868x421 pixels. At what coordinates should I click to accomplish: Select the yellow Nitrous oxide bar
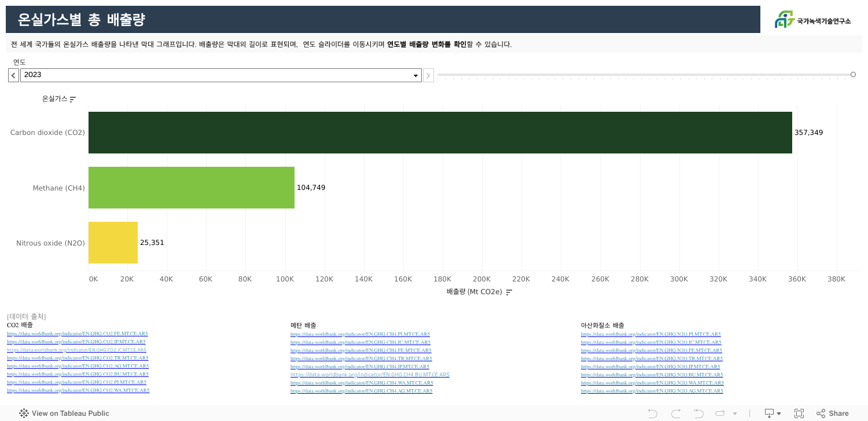tap(113, 243)
